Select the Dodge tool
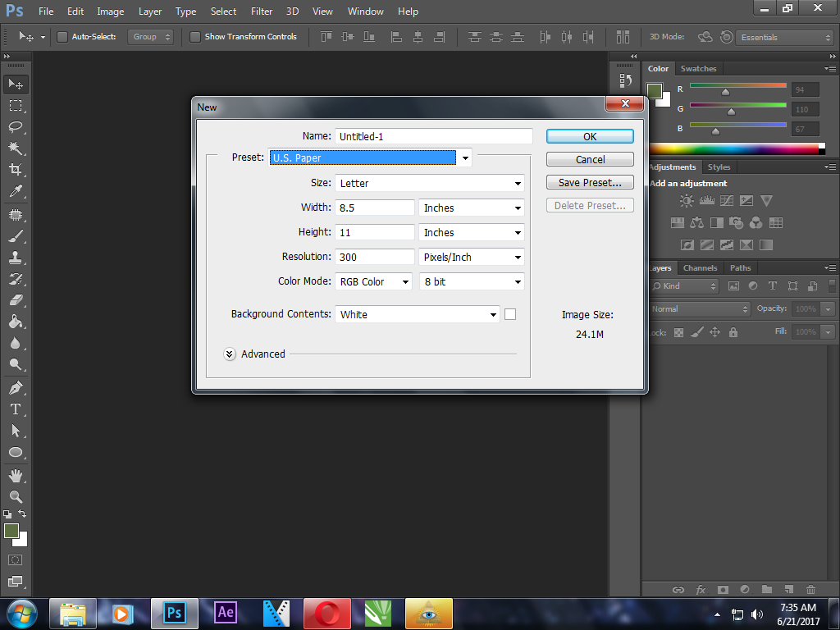The width and height of the screenshot is (840, 630). click(16, 365)
